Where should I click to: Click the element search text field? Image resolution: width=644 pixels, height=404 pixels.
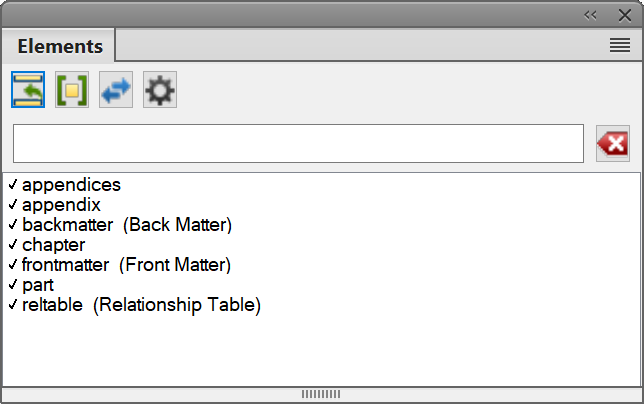(298, 144)
